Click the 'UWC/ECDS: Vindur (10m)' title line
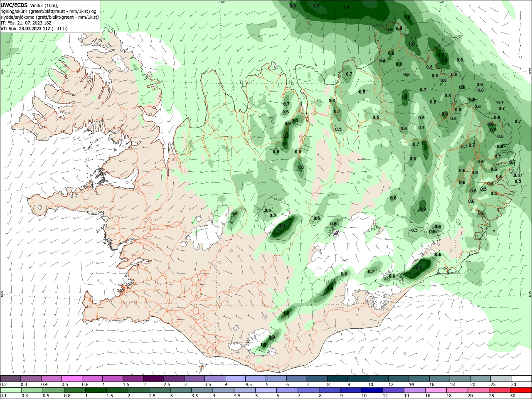532x399 pixels. click(30, 5)
